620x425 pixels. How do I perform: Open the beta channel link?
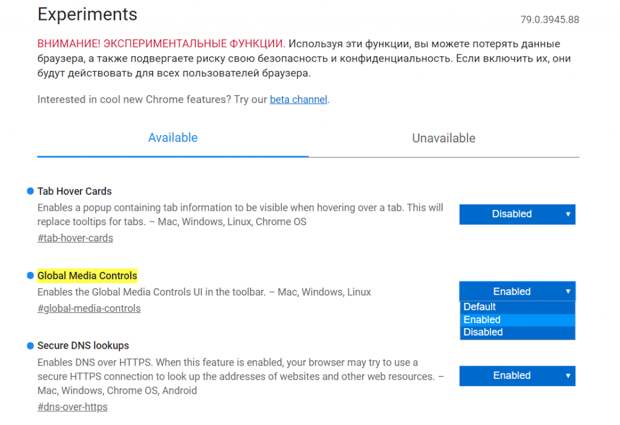[x=299, y=100]
